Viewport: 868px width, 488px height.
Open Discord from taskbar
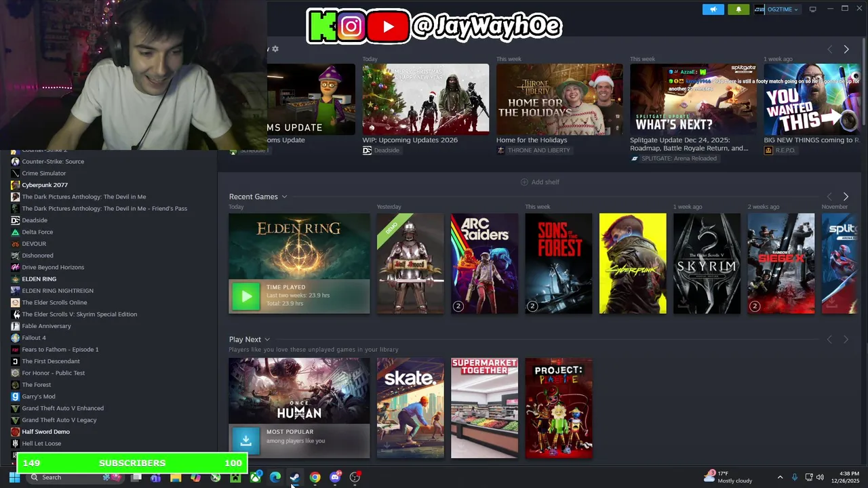[335, 477]
